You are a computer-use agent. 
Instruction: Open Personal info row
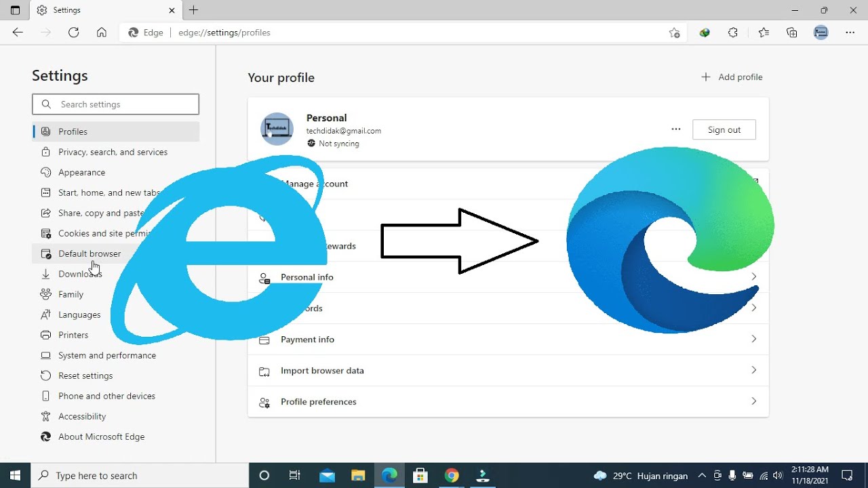point(509,277)
